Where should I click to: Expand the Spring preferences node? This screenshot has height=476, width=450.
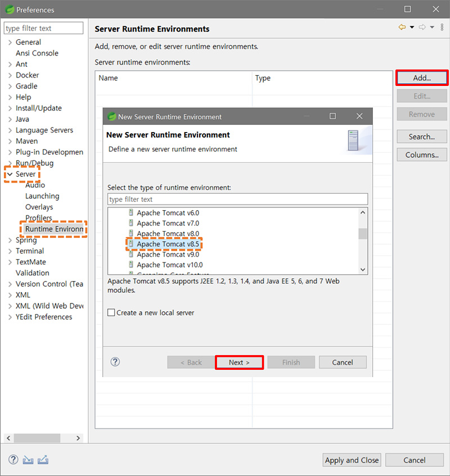point(10,240)
